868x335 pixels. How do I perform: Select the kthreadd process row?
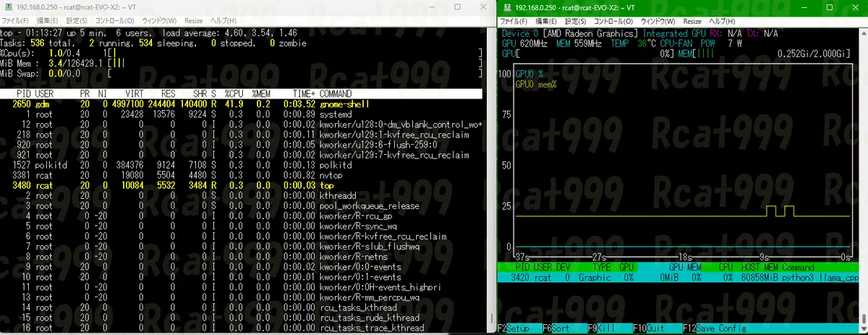click(x=241, y=195)
